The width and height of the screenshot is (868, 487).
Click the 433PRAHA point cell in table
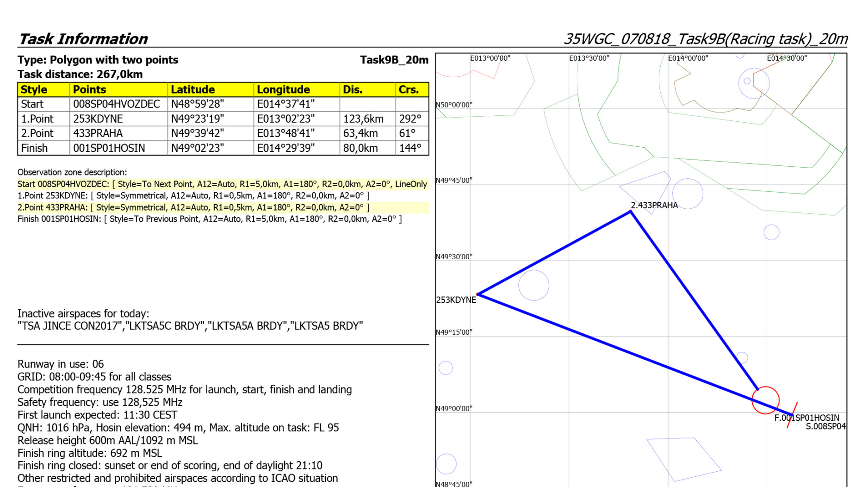98,133
